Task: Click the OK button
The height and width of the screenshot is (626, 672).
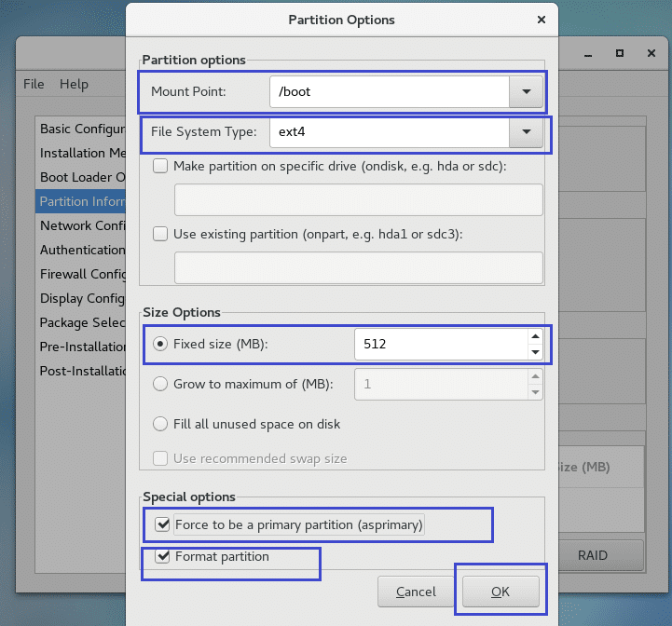Action: (x=501, y=592)
